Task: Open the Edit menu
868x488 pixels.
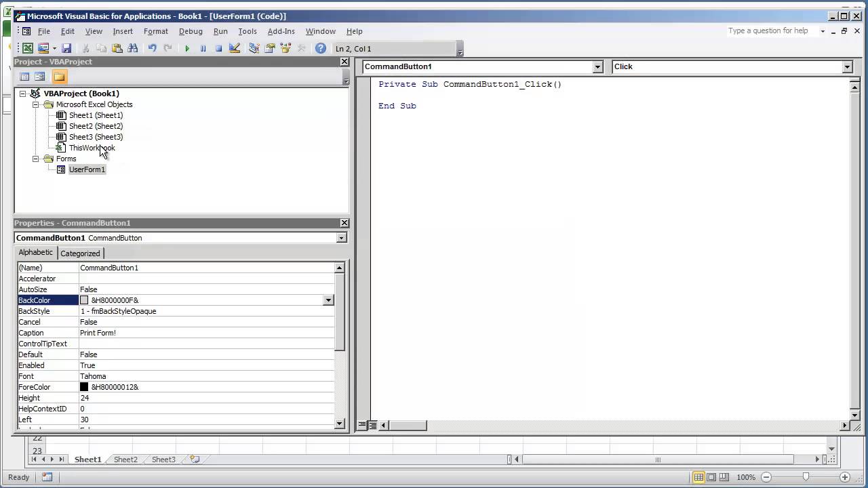Action: tap(68, 31)
